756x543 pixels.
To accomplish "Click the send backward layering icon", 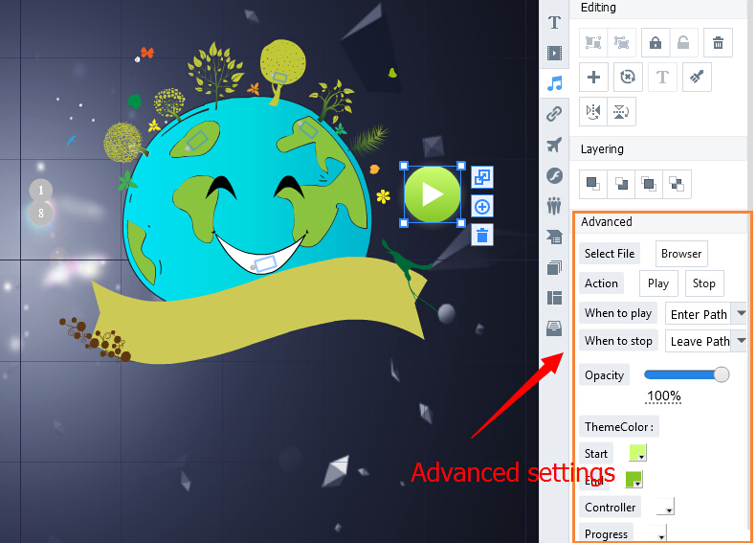I will (x=677, y=184).
